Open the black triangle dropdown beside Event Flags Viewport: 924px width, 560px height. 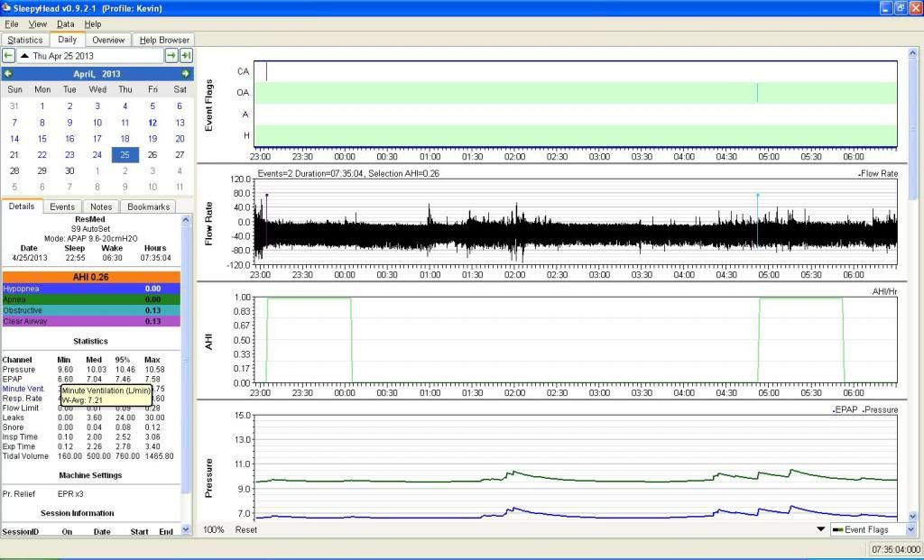(x=820, y=528)
